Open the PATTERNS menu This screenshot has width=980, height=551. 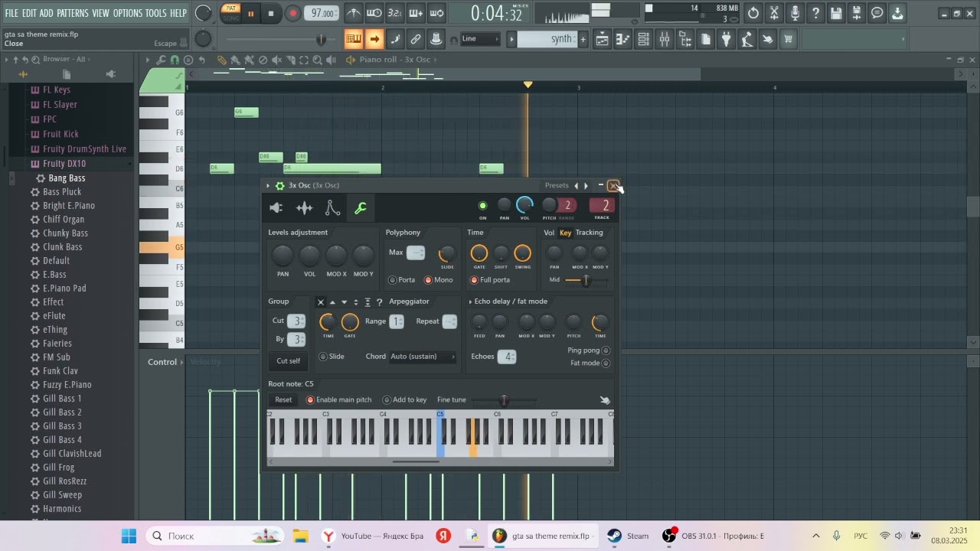[x=73, y=13]
